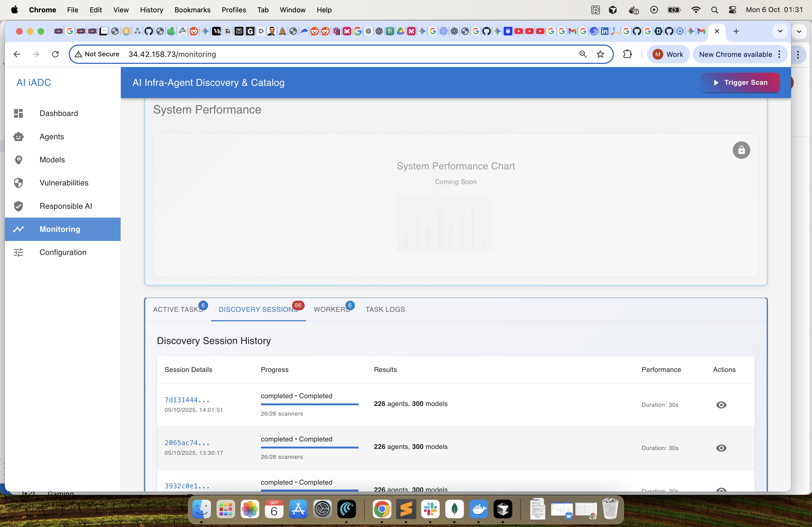View details of session 2065ac74
The width and height of the screenshot is (812, 527).
click(x=721, y=448)
